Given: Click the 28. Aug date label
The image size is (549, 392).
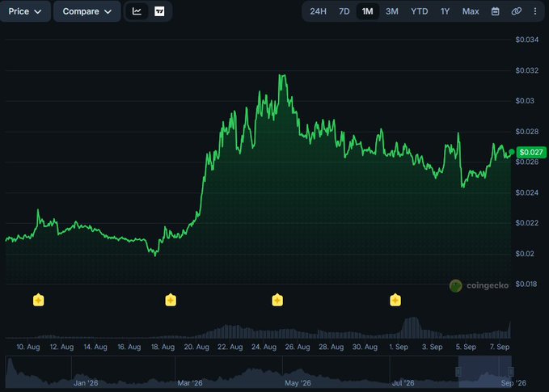Looking at the screenshot, I should pos(331,347).
